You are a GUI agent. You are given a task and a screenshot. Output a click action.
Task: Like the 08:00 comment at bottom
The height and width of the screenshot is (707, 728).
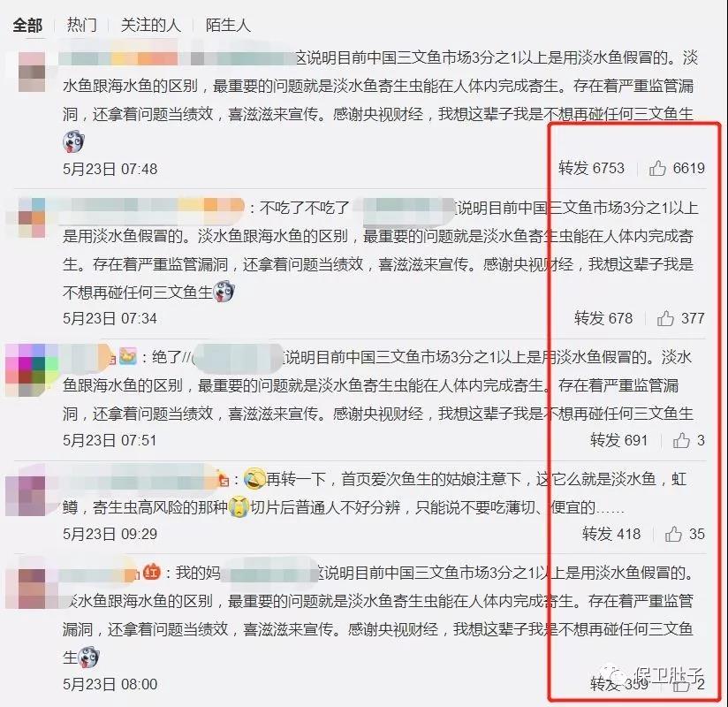pos(681,684)
